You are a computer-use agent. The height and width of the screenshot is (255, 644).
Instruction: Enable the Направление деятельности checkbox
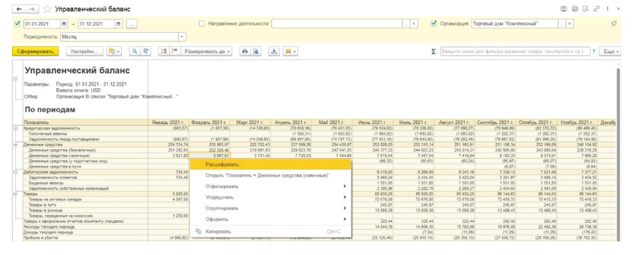(x=201, y=24)
